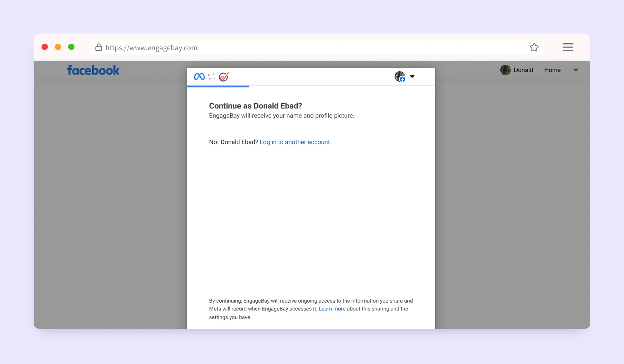Open Donald's profile name in navigation bar
This screenshot has width=624, height=364.
(x=523, y=70)
